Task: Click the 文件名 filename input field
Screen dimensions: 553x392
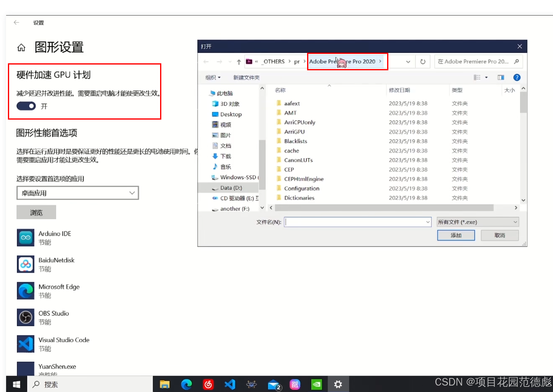Action: pyautogui.click(x=358, y=222)
